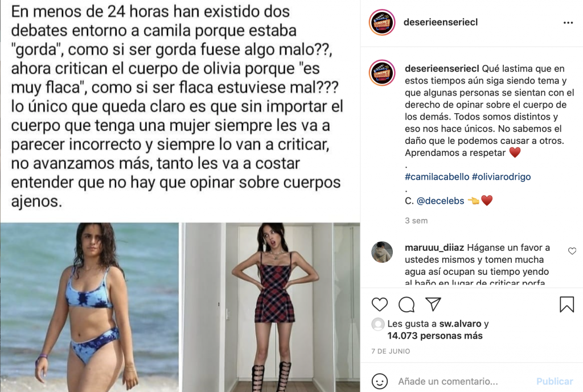Save post using the bookmark icon
The image size is (583, 392).
click(x=566, y=304)
